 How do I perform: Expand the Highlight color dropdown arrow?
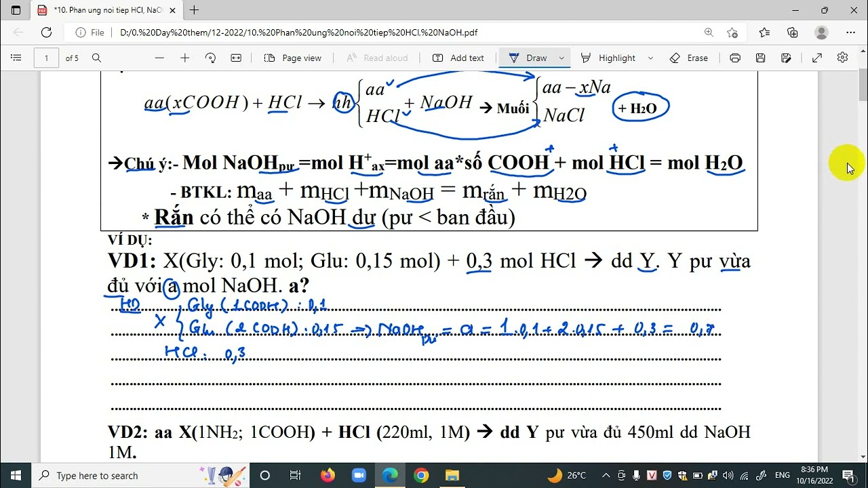(x=650, y=58)
